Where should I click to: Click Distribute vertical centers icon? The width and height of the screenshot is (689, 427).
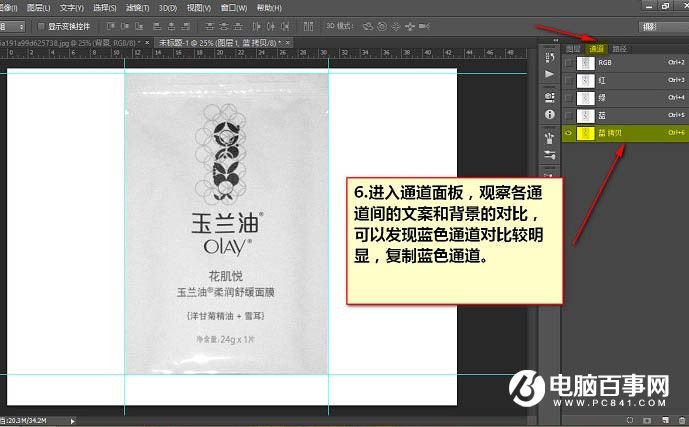[224, 26]
